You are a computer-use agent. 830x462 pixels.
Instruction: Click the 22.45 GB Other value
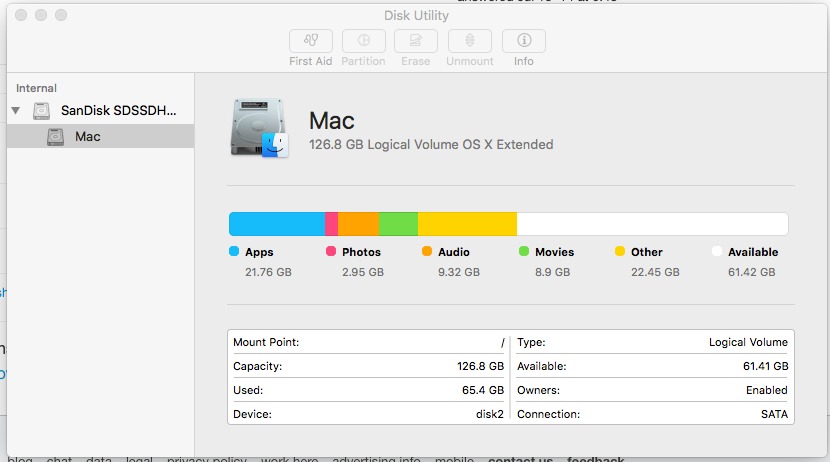[x=655, y=272]
